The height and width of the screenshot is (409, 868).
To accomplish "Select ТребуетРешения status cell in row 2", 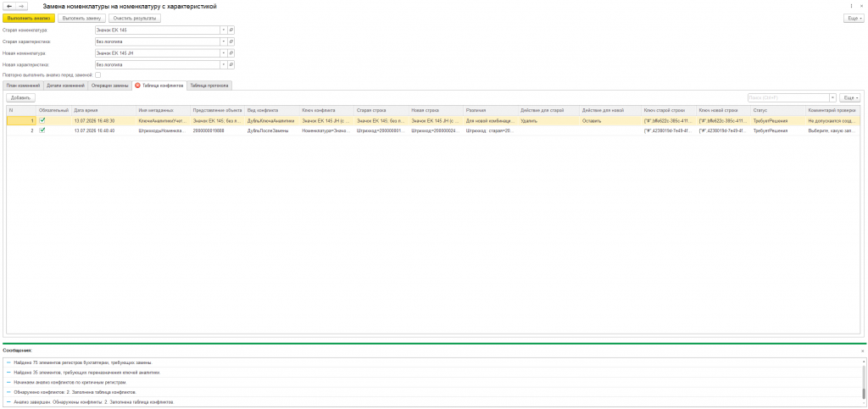I will (x=778, y=131).
